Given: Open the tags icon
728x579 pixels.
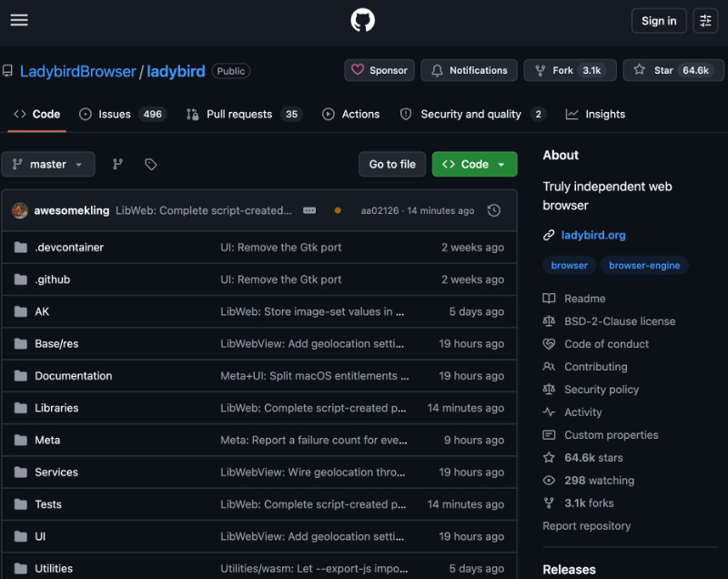Looking at the screenshot, I should tap(151, 164).
